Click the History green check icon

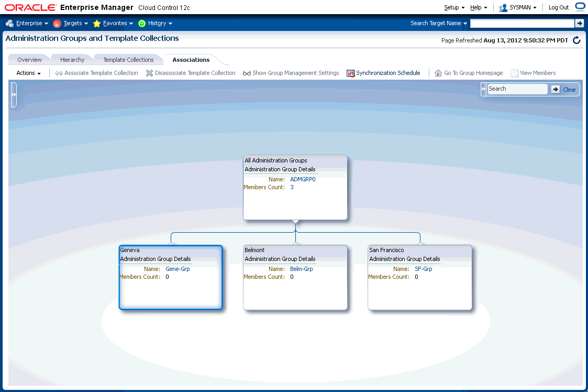click(x=142, y=24)
